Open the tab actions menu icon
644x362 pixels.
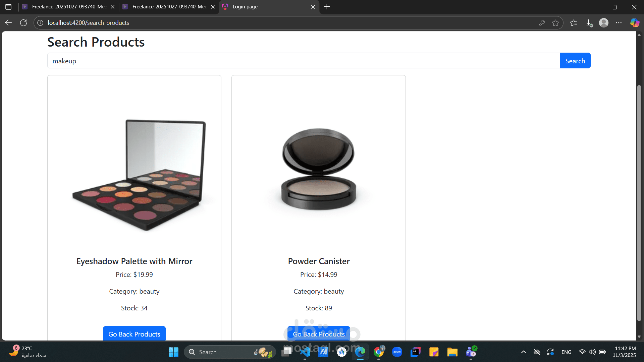click(x=8, y=7)
